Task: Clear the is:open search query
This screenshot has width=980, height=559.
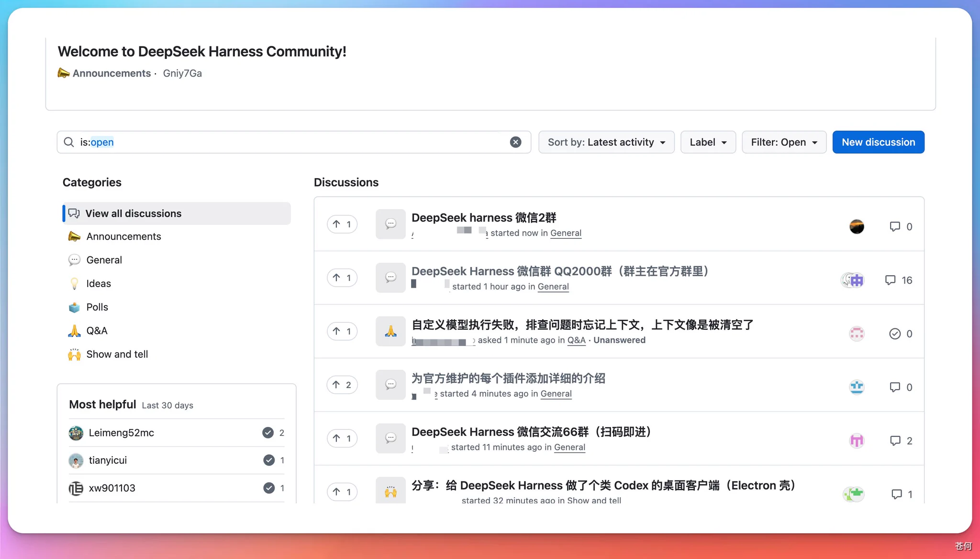Action: click(x=515, y=142)
